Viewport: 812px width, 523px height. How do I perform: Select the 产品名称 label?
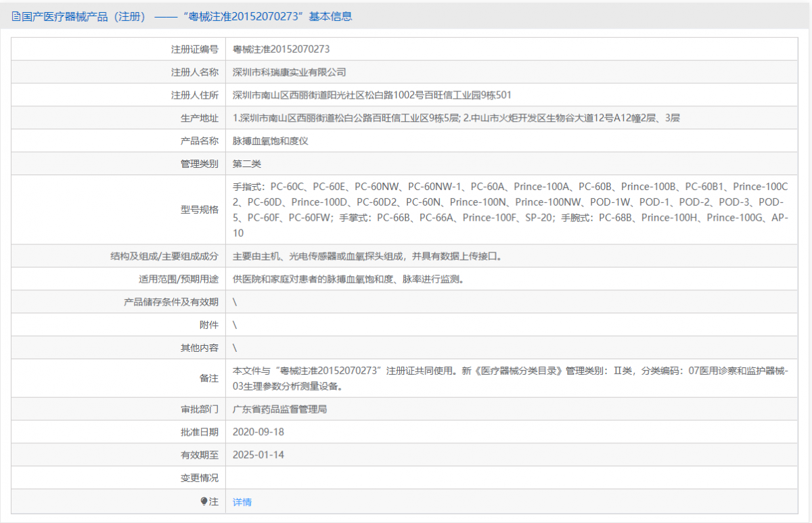200,141
